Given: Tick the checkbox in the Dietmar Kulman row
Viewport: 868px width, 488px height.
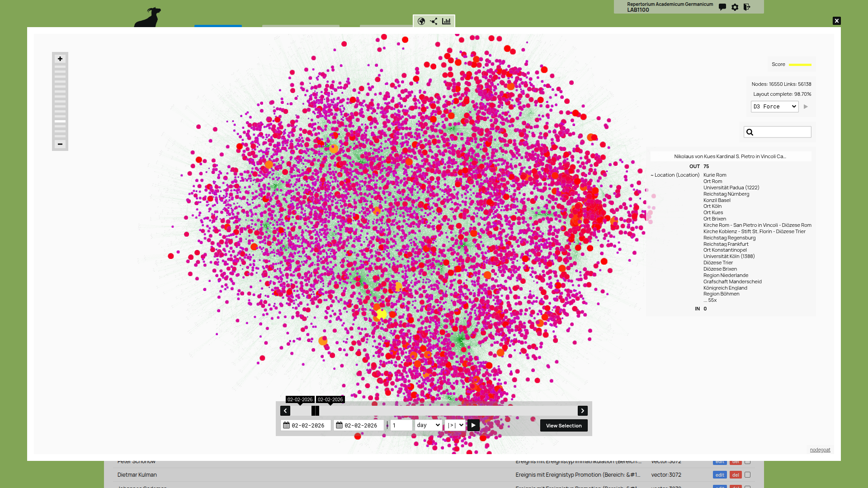Looking at the screenshot, I should point(747,475).
